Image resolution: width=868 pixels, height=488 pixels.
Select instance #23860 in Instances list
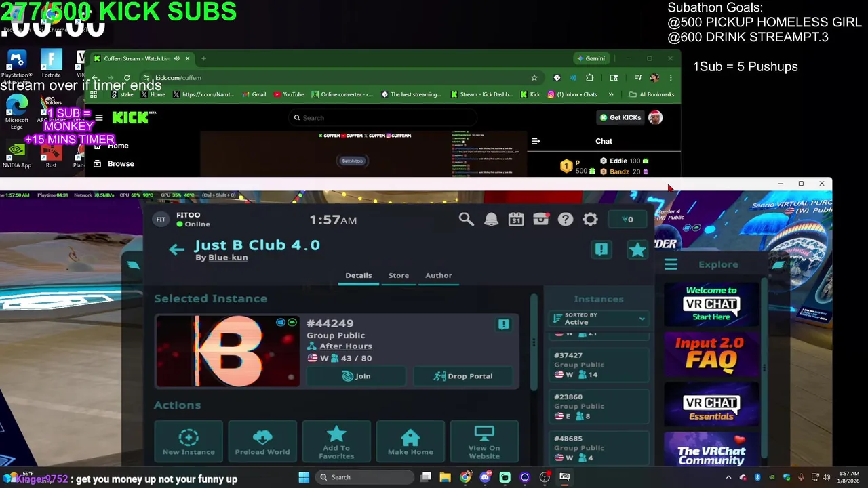pyautogui.click(x=599, y=407)
